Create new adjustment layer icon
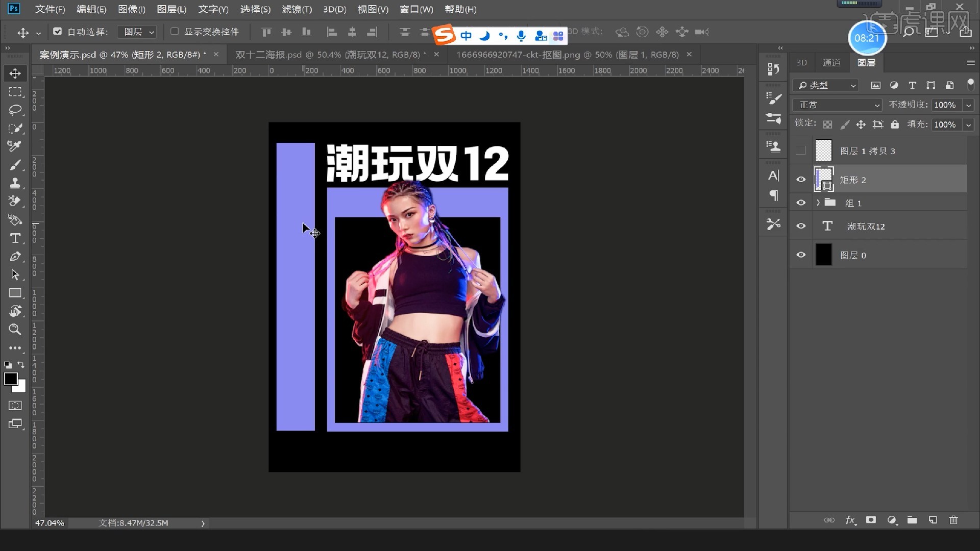The image size is (980, 551). coord(892,520)
